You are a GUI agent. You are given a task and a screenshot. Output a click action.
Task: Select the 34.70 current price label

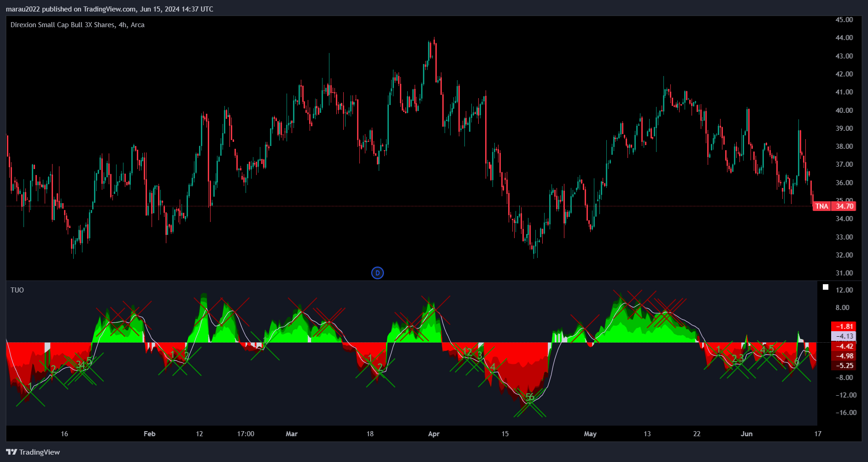[x=845, y=206]
